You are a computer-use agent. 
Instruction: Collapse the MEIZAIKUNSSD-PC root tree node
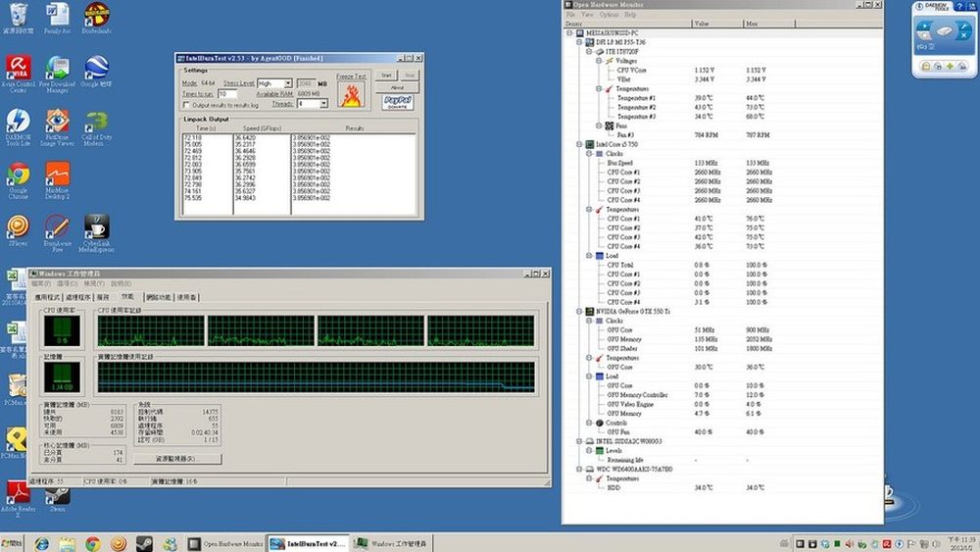[x=570, y=33]
